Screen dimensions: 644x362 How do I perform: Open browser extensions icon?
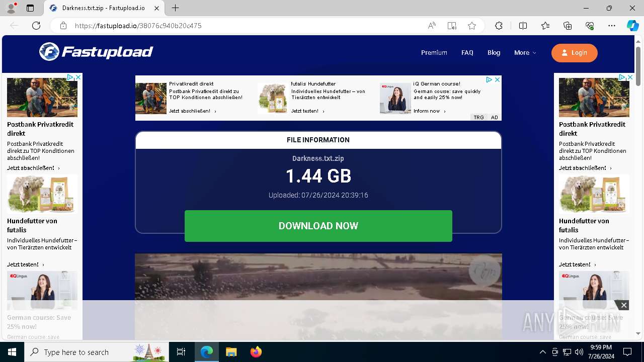pos(499,26)
